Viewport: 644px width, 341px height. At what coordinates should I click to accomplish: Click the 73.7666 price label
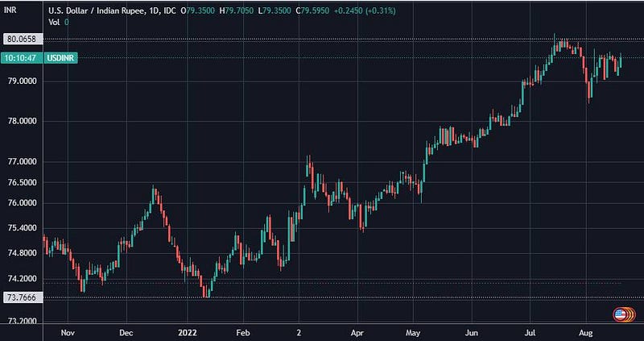[x=23, y=297]
